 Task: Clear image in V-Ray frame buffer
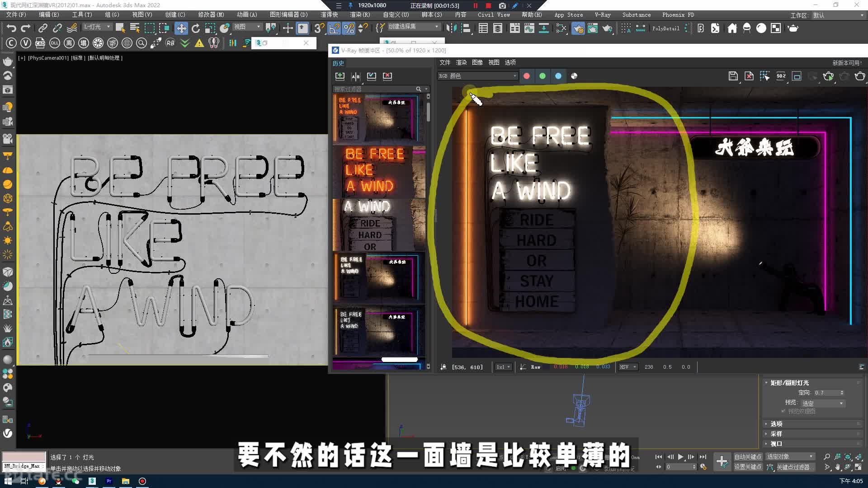coord(749,76)
